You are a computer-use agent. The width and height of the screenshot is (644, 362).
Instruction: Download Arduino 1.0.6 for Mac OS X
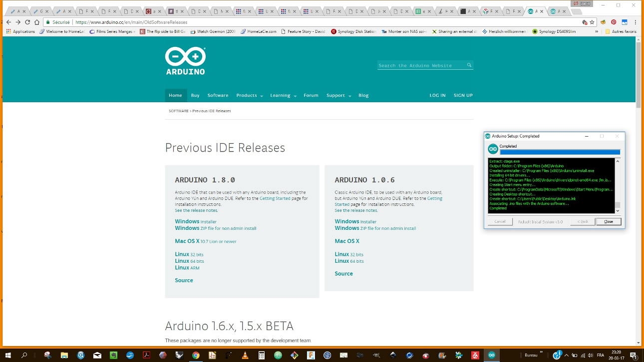pos(347,241)
